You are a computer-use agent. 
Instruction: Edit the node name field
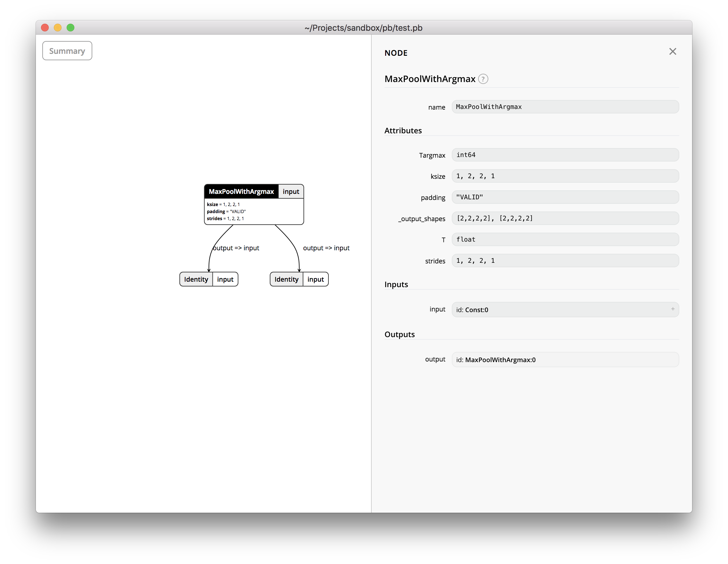click(565, 107)
